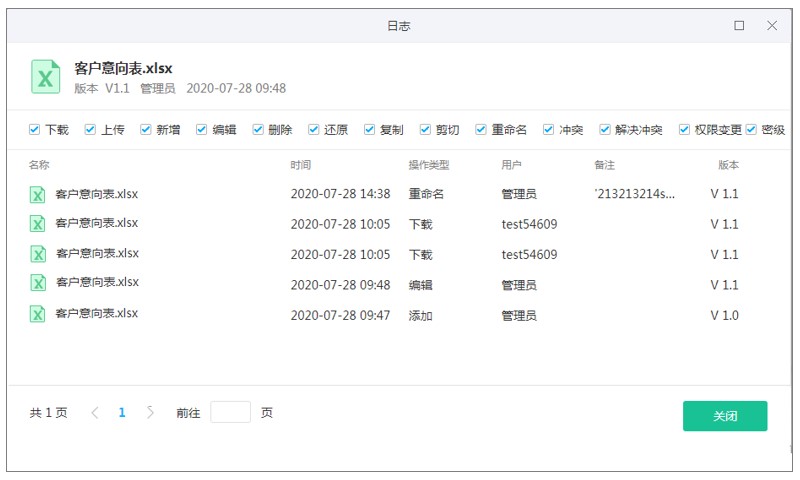Viewport: 800px width, 480px height.
Task: Toggle the 删除 filter checkbox
Action: click(258, 130)
